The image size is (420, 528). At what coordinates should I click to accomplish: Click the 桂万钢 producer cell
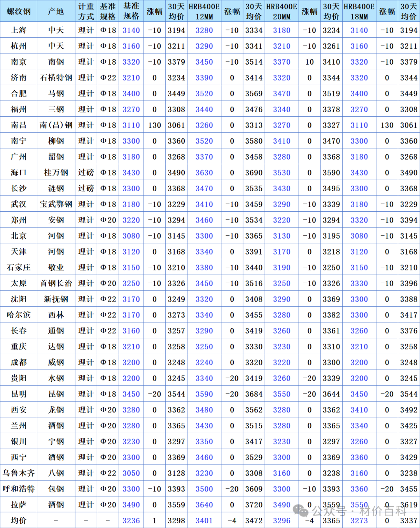coord(56,172)
